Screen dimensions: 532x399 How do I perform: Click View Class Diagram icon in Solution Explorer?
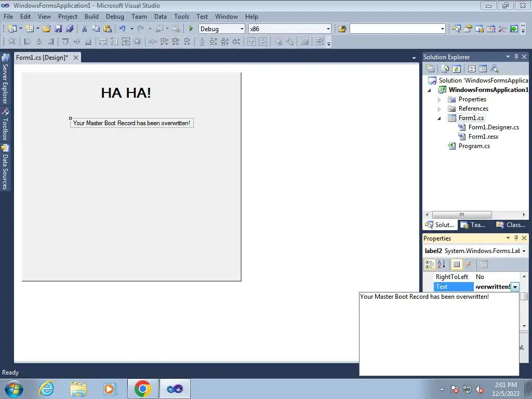click(x=495, y=69)
